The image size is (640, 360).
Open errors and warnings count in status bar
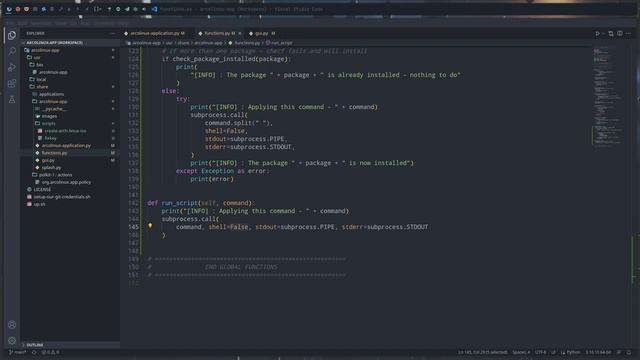51,352
